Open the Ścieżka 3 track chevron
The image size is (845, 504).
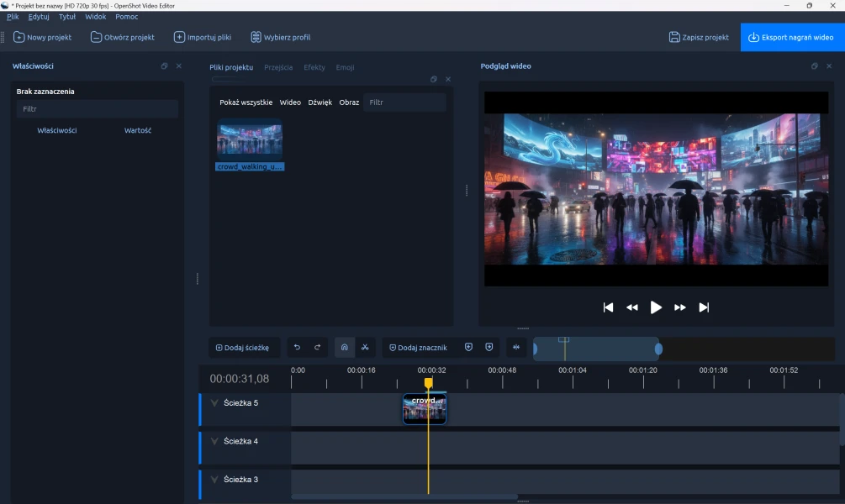pos(214,480)
